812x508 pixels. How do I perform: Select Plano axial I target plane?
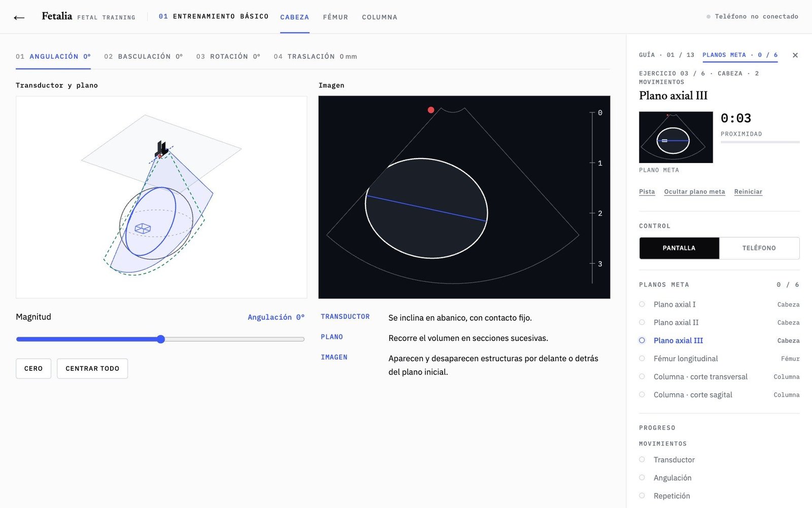point(719,304)
